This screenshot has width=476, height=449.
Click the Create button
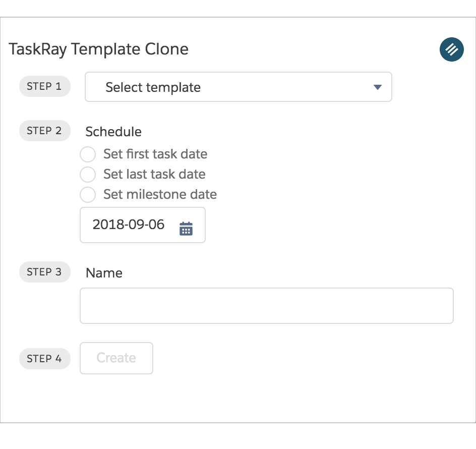(116, 358)
